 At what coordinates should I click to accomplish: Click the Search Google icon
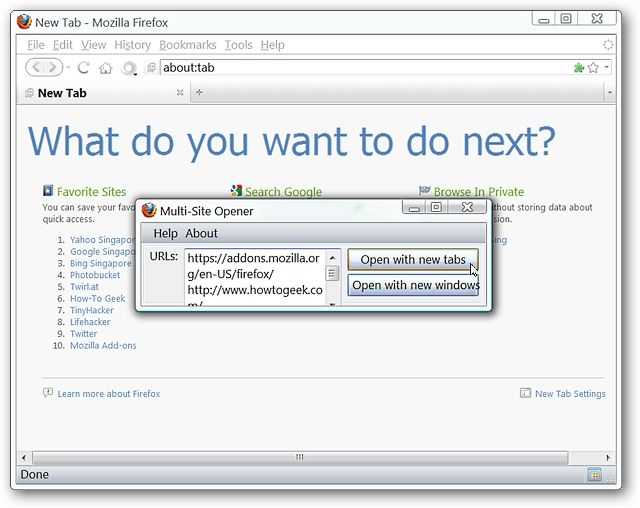pyautogui.click(x=236, y=191)
